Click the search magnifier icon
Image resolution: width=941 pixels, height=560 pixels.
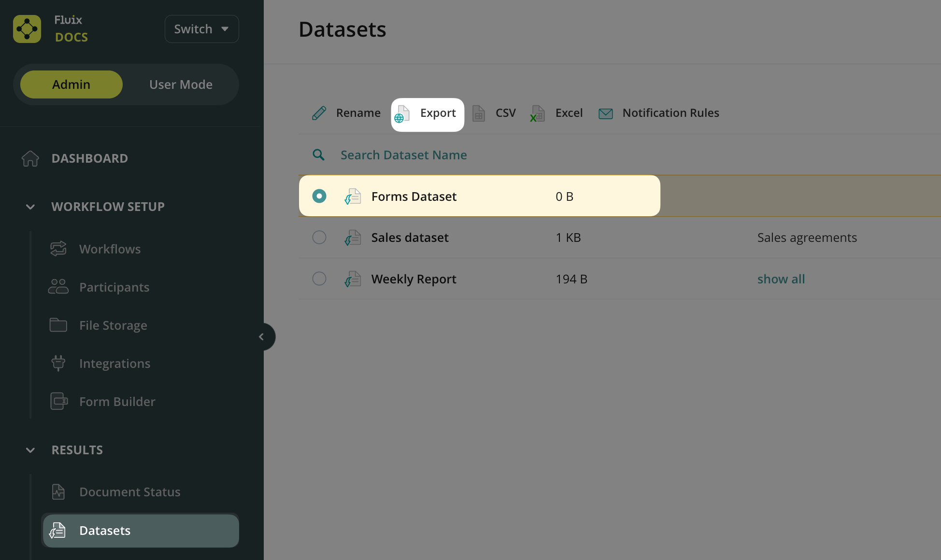318,155
